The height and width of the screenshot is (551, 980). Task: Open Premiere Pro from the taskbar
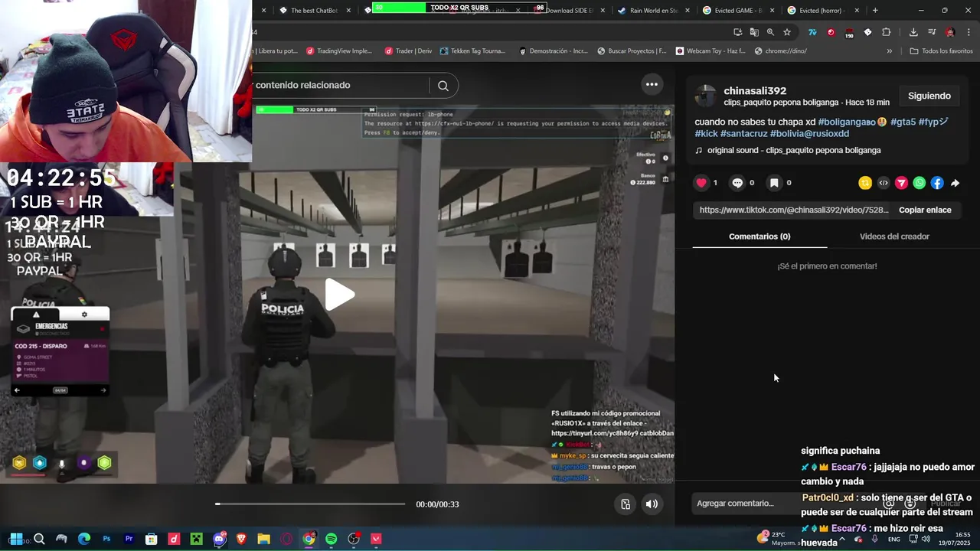(x=129, y=539)
